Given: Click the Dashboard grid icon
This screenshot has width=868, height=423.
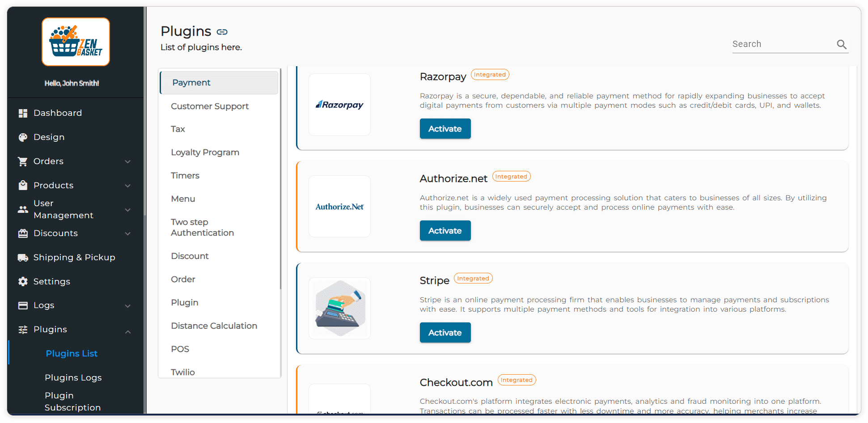Looking at the screenshot, I should click(x=23, y=113).
